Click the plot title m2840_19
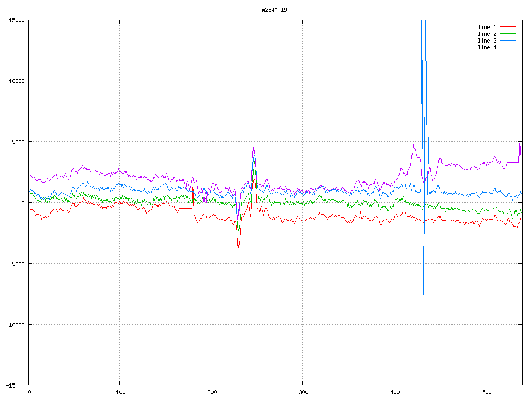This screenshot has height=399, width=532. click(274, 10)
